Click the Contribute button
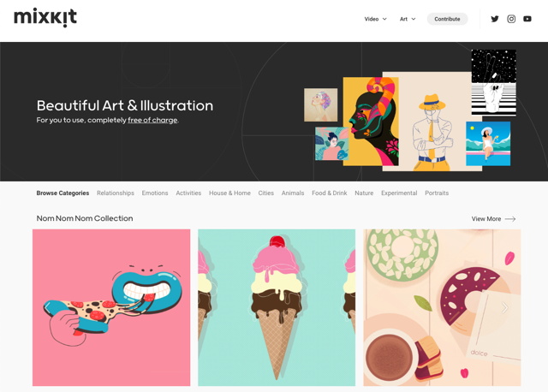Viewport: 548px width, 392px height. (447, 19)
